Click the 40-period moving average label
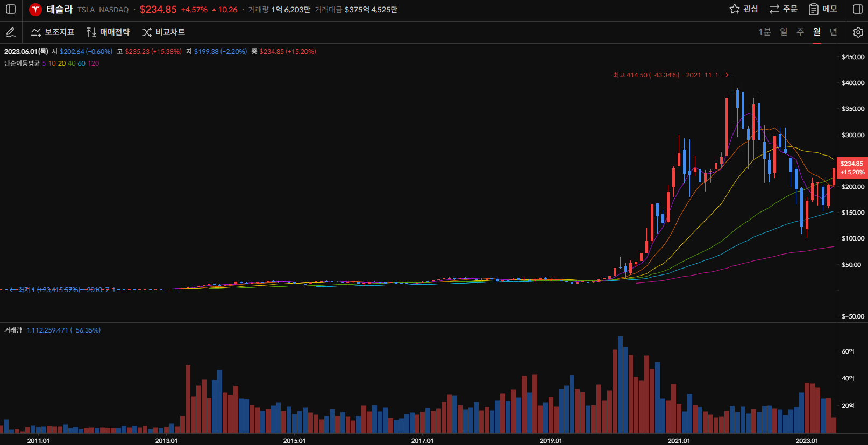Screen dimensions: 868x445 (x=72, y=63)
